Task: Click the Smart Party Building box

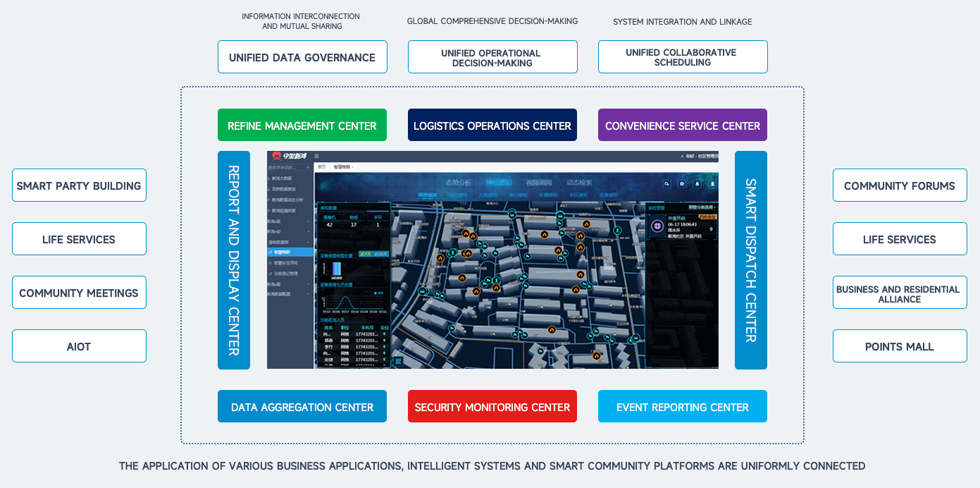Action: point(79,185)
